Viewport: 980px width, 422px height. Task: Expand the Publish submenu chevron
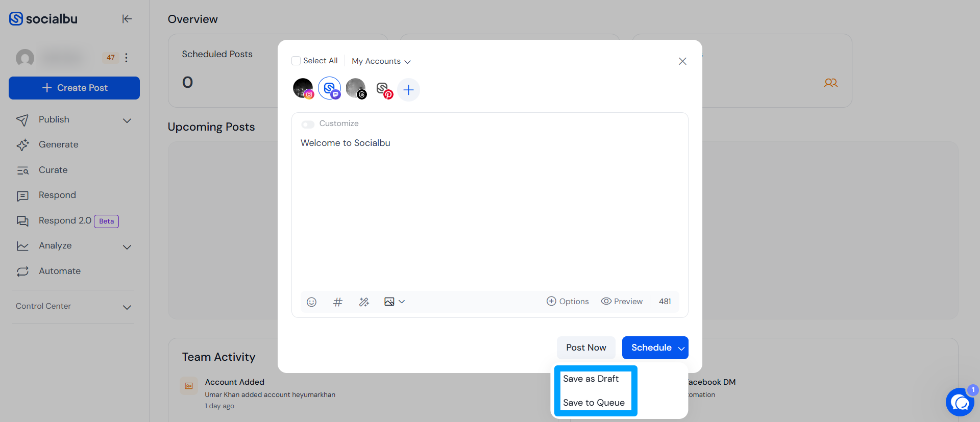pos(127,120)
